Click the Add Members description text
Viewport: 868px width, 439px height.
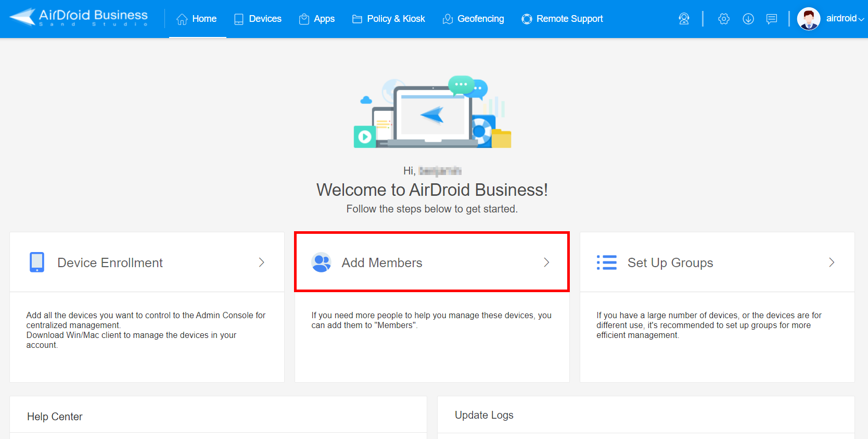(x=431, y=320)
